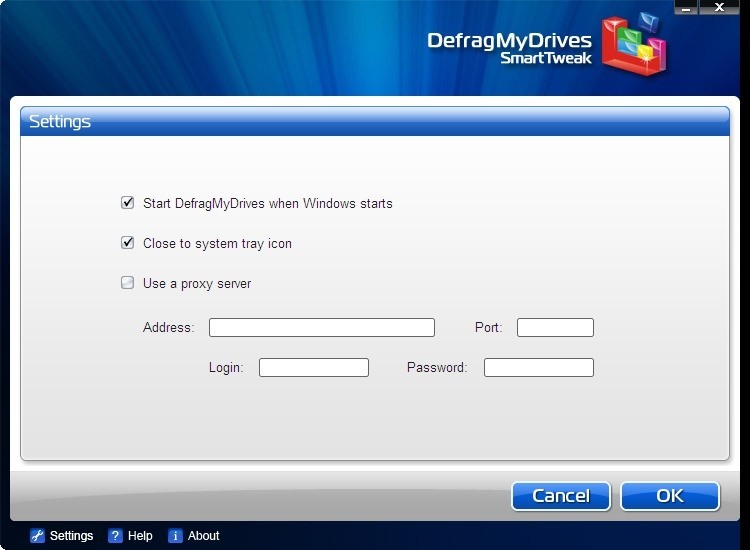
Task: Open the Settings text link at bottom
Action: (x=71, y=536)
